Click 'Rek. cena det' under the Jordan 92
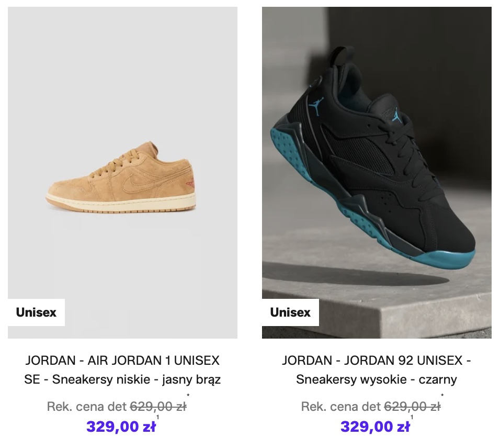The image size is (500, 448). point(341,407)
